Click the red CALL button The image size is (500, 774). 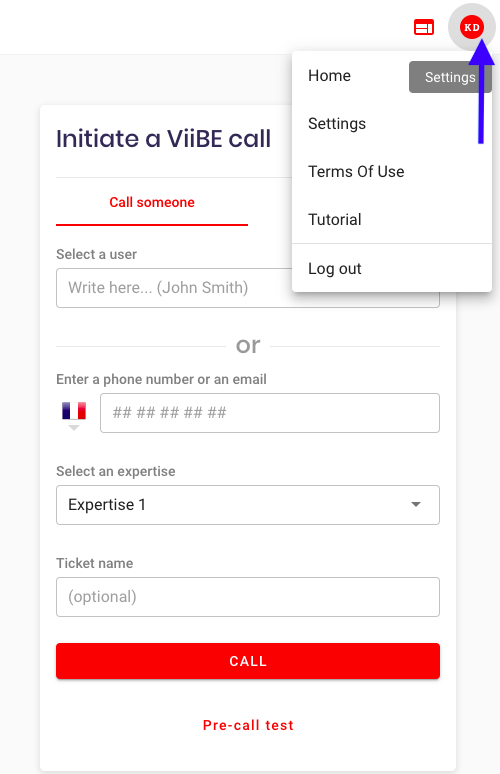248,661
